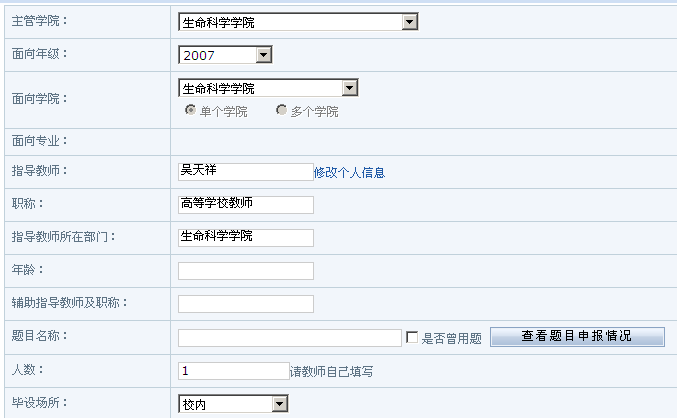Screen dimensions: 677x418
Task: Click the 人数 field containing 1
Action: click(233, 371)
